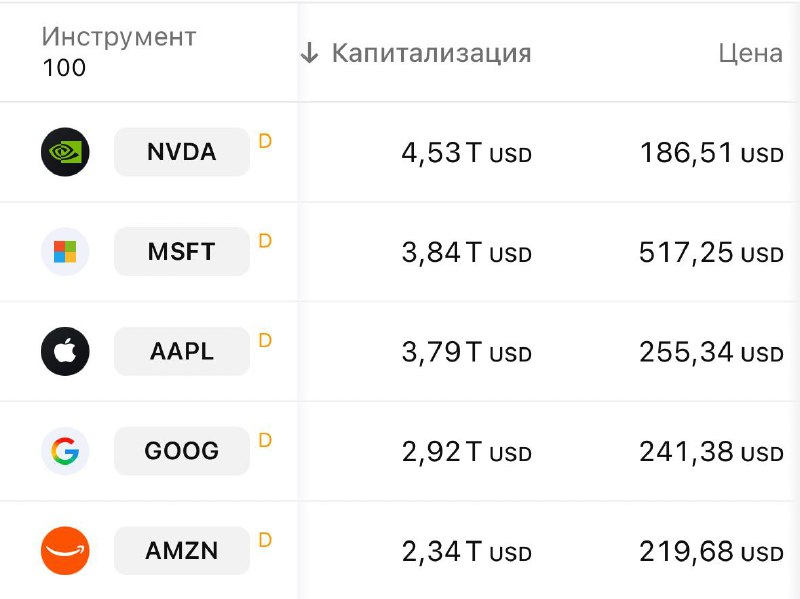Click the D badge beside NVDA
The width and height of the screenshot is (800, 599).
(x=265, y=141)
